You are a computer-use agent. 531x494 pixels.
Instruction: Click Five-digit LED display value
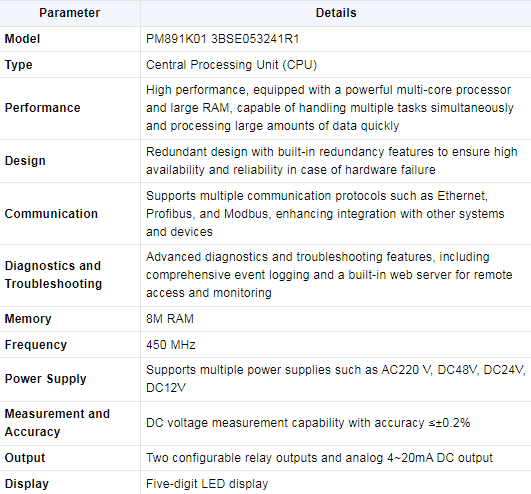(x=207, y=484)
